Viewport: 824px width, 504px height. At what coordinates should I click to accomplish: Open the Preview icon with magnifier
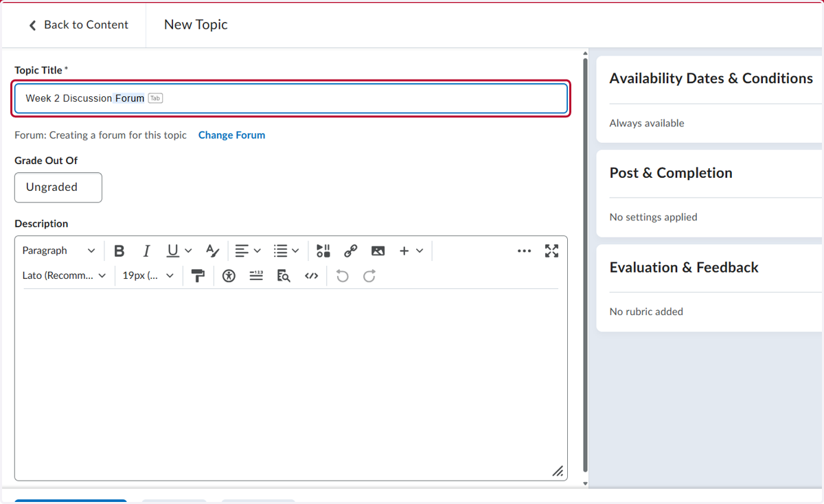click(284, 276)
